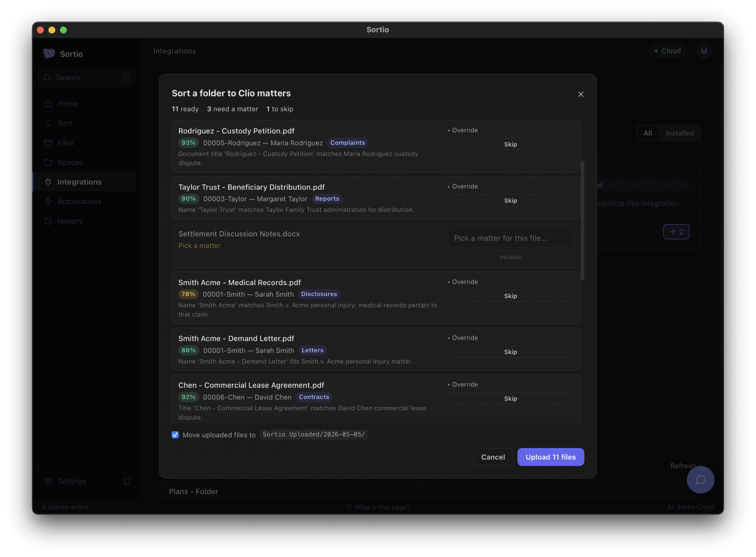This screenshot has height=557, width=756.
Task: Click the file list scrollbar
Action: click(x=582, y=220)
